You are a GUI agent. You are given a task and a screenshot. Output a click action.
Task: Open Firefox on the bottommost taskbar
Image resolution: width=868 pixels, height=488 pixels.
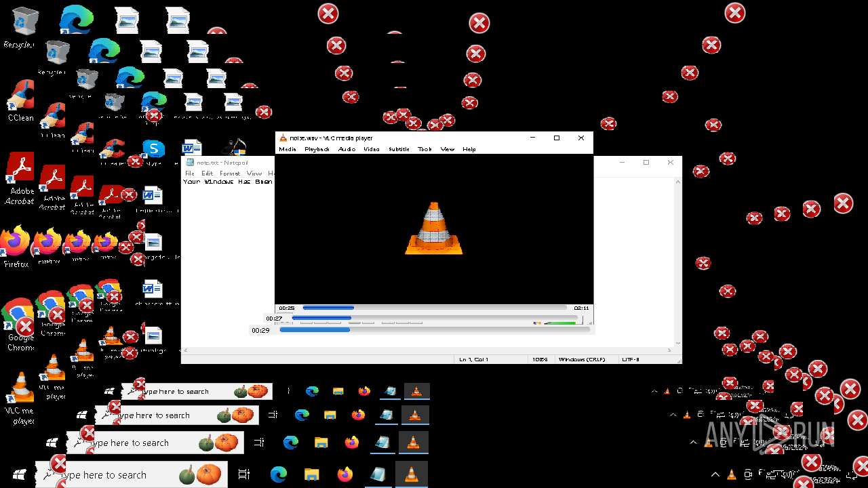coord(344,474)
